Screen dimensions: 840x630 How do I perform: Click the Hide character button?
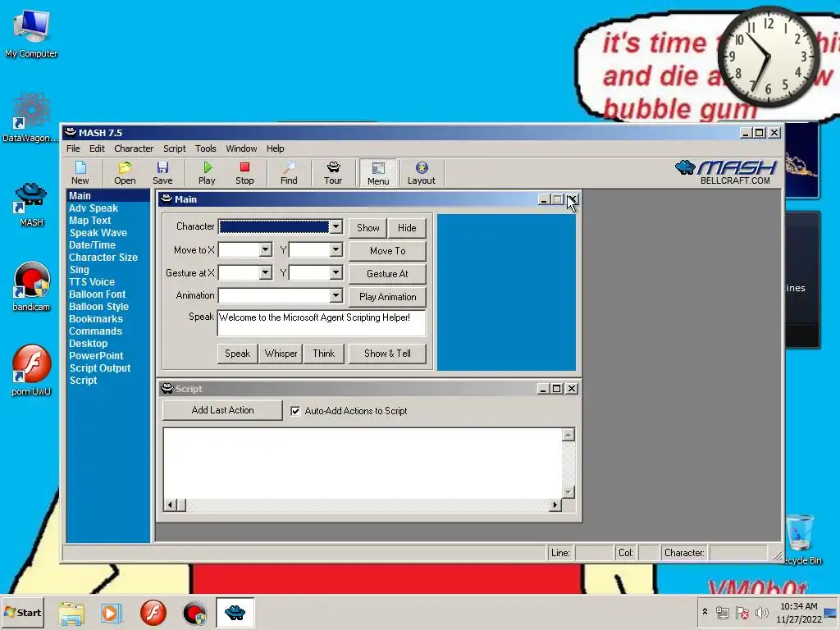pos(407,228)
